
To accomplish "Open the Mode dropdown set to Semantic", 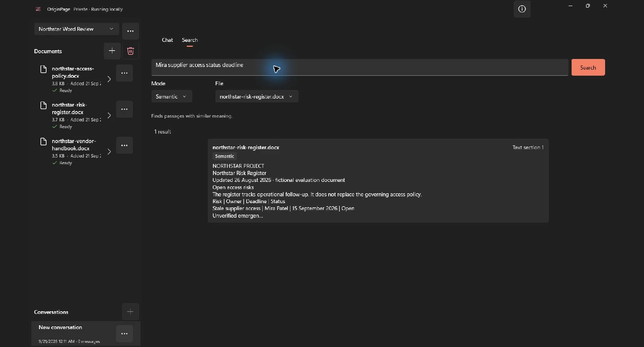I will click(x=171, y=97).
